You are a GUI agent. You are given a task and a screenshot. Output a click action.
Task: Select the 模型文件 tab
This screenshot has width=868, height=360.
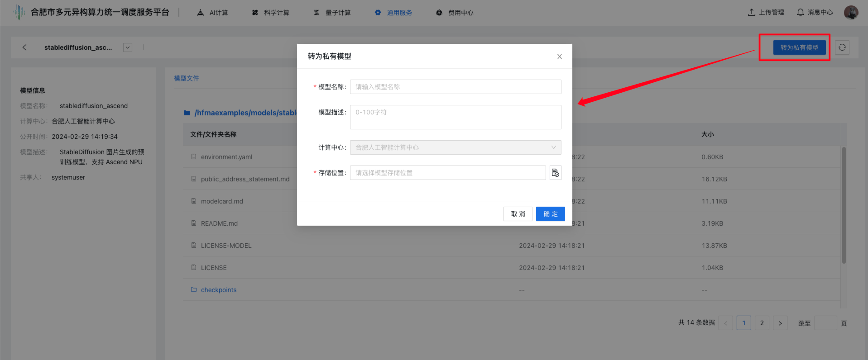[187, 78]
